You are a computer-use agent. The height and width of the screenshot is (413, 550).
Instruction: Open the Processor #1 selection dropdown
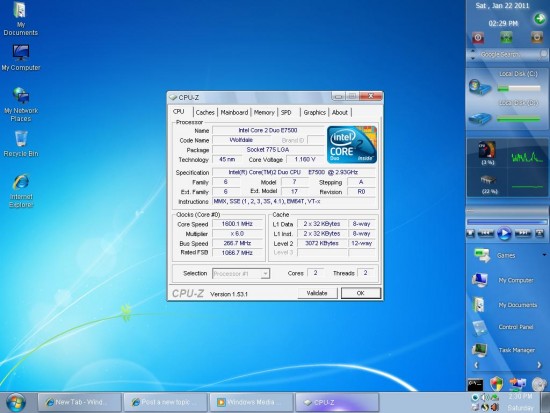pyautogui.click(x=241, y=273)
